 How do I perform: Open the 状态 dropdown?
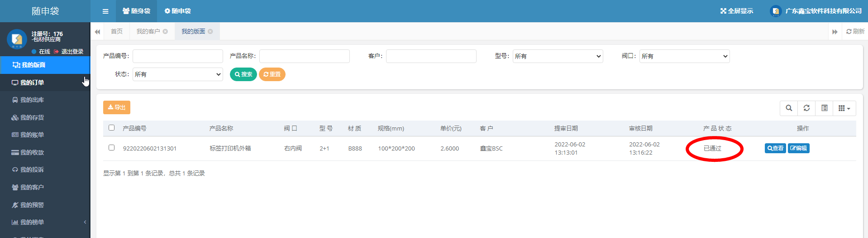coord(178,74)
